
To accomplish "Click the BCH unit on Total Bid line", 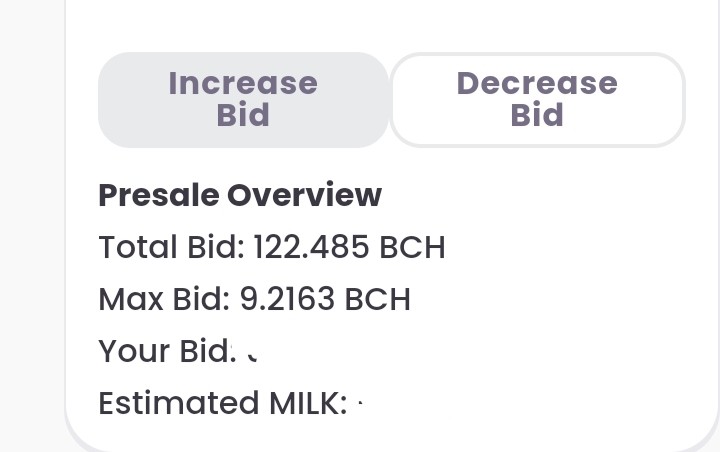I will pyautogui.click(x=412, y=247).
